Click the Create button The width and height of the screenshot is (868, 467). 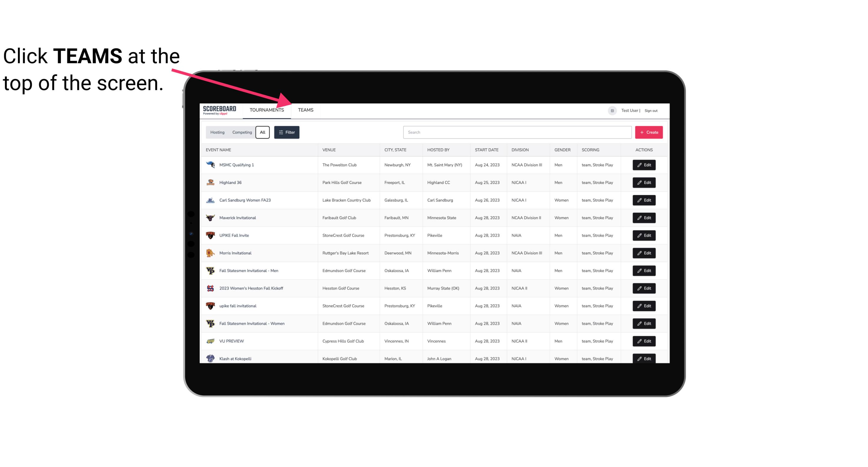click(649, 132)
